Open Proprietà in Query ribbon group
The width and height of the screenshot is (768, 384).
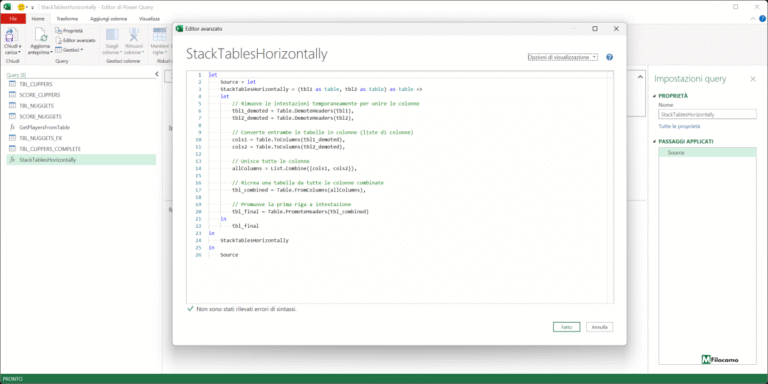click(69, 31)
